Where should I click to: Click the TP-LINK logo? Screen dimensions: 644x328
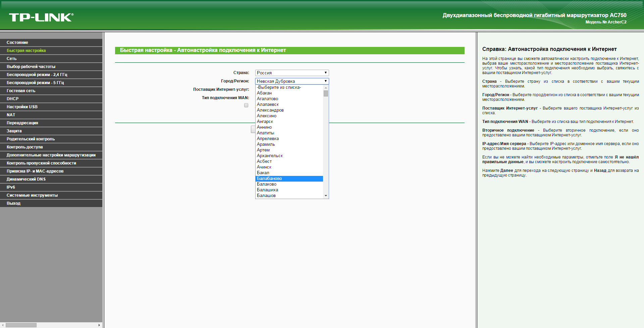point(41,17)
